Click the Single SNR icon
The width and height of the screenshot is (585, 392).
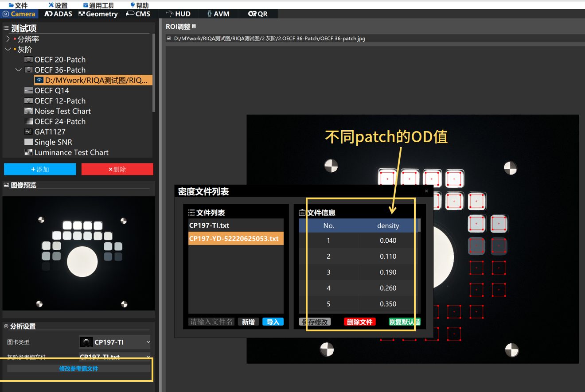pos(29,142)
